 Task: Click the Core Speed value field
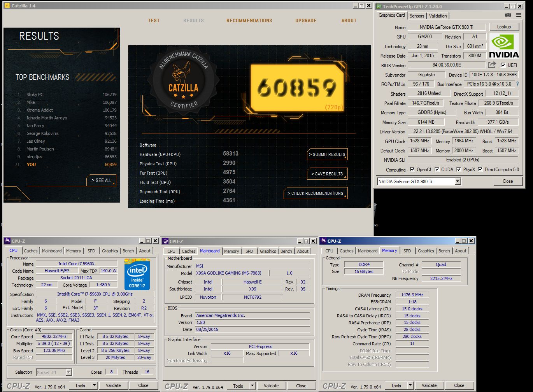(x=54, y=336)
